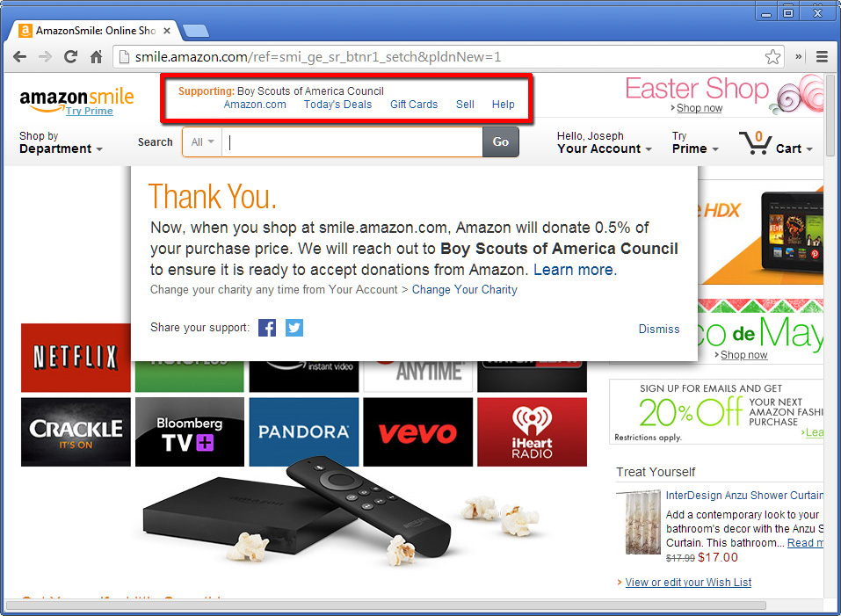The width and height of the screenshot is (841, 616).
Task: Open the Vevo app tile
Action: click(x=417, y=432)
